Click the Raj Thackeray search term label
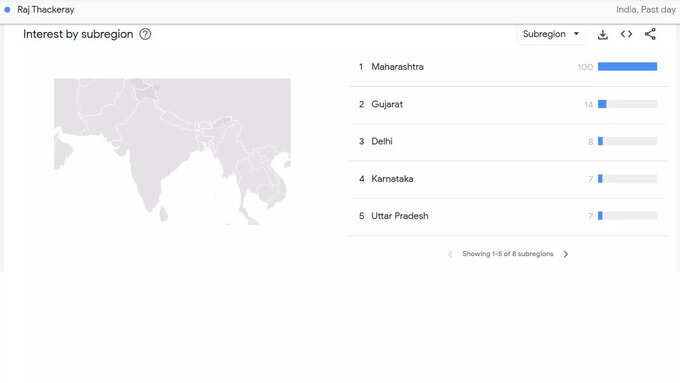Viewport: 680px width, 383px height. click(x=46, y=10)
